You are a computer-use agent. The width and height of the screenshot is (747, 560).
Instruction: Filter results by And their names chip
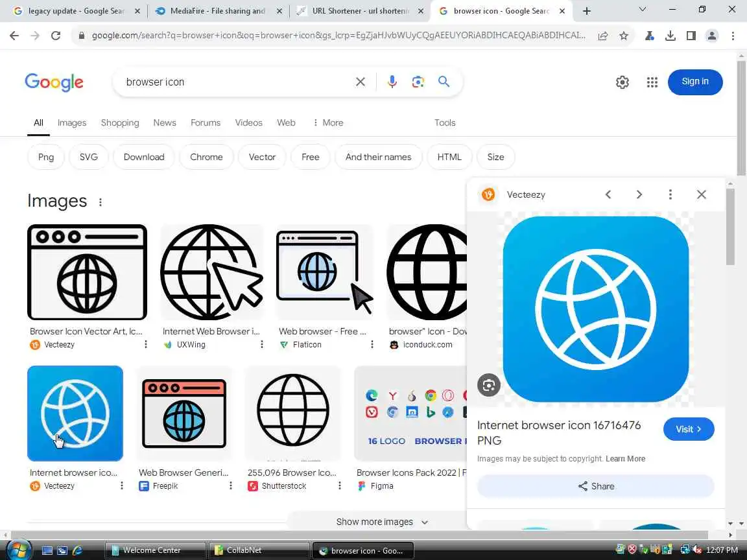pos(378,157)
